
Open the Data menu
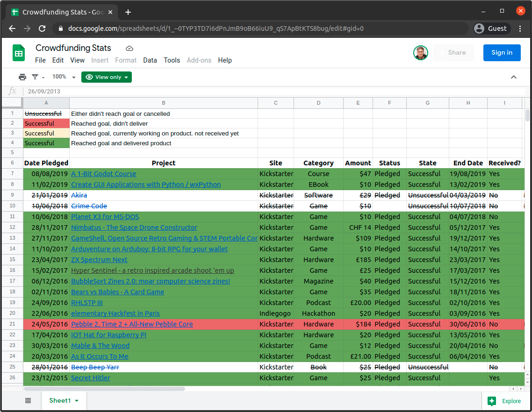150,60
